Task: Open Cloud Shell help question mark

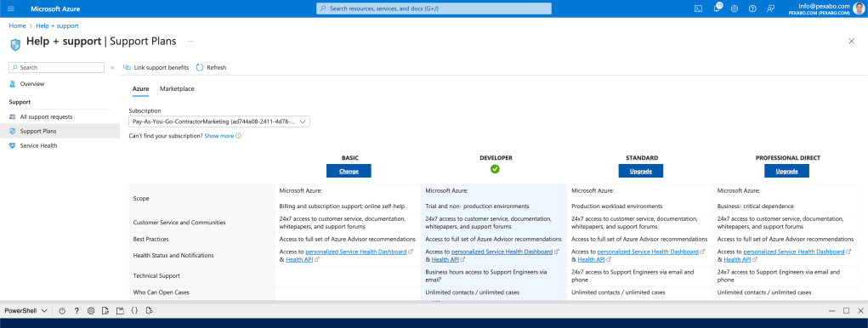Action: point(77,311)
